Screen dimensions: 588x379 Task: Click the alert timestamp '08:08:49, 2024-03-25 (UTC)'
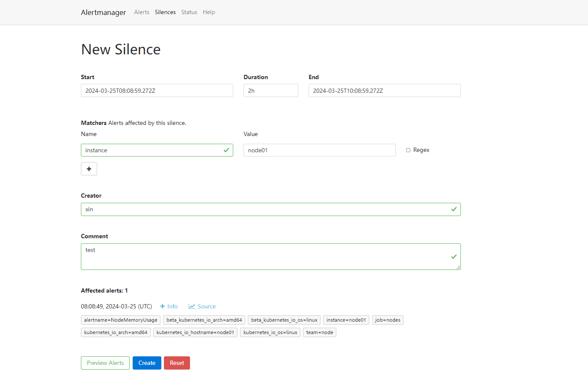(116, 306)
